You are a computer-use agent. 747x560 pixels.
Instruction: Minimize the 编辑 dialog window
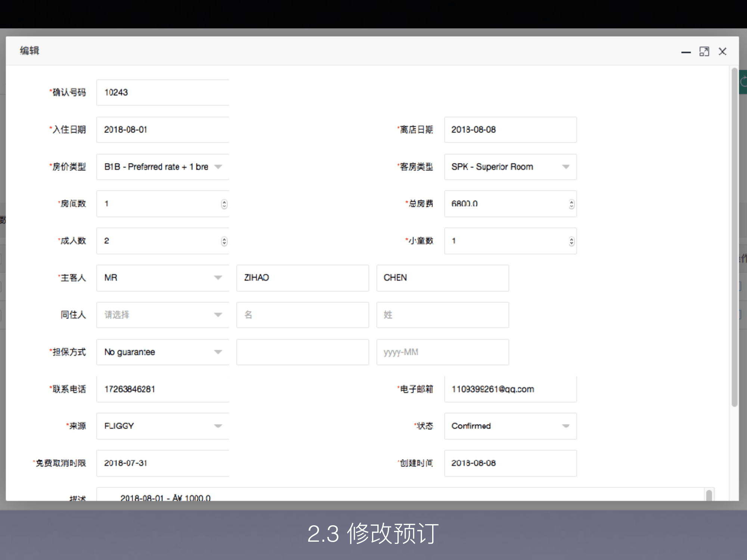point(686,52)
